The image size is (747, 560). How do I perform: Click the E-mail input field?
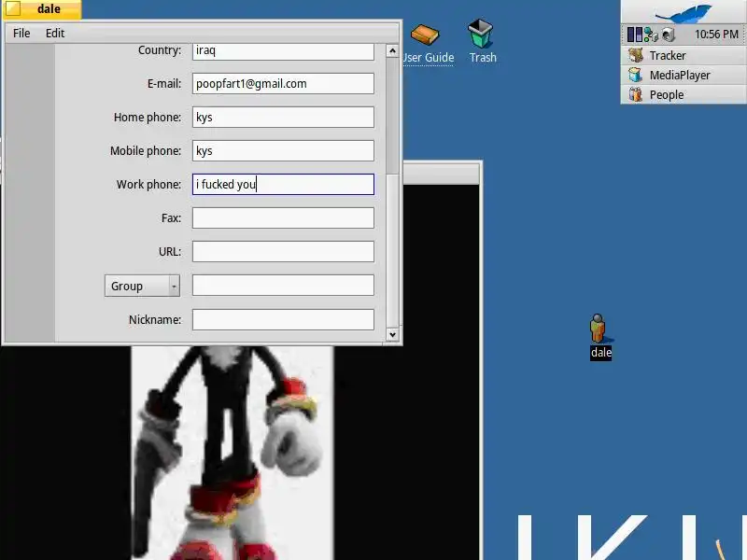tap(283, 83)
